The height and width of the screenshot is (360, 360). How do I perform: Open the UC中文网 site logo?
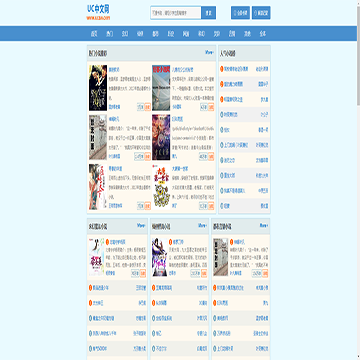point(98,12)
